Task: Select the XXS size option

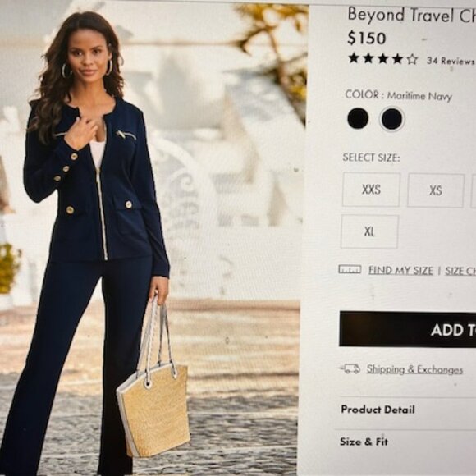Action: pyautogui.click(x=371, y=190)
